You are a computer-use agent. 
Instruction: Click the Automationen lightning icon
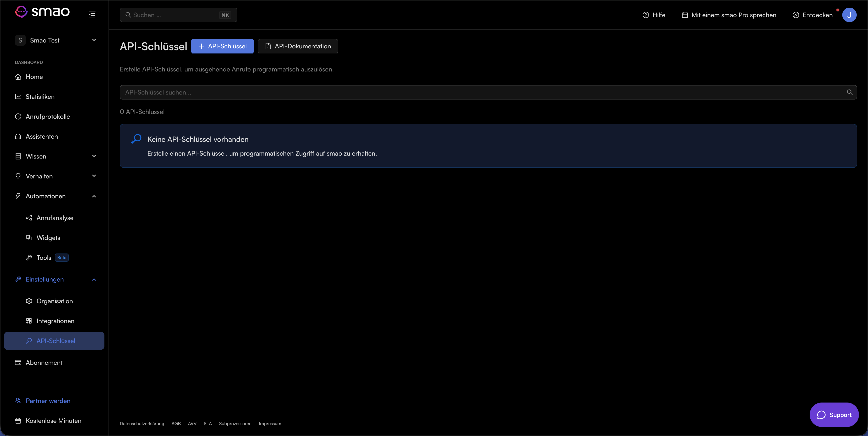[x=18, y=196]
